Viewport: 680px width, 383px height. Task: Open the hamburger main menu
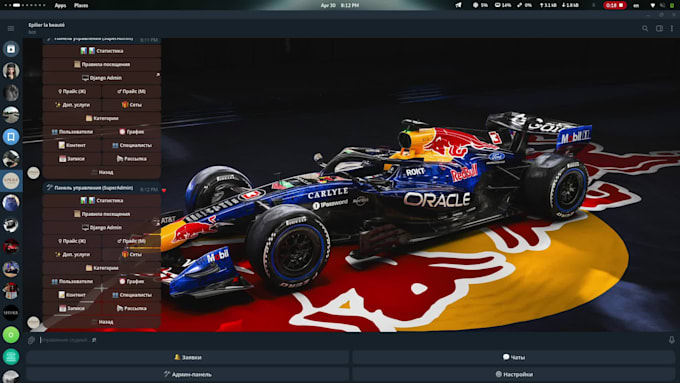pyautogui.click(x=11, y=29)
